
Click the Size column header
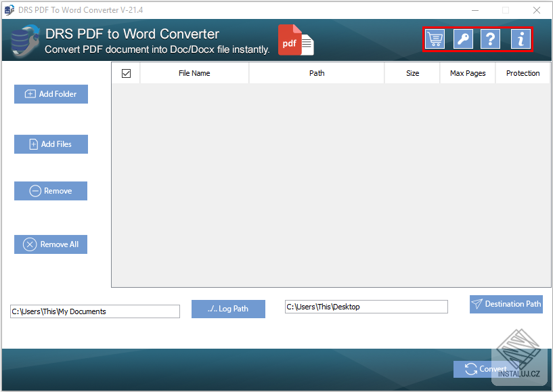click(412, 73)
